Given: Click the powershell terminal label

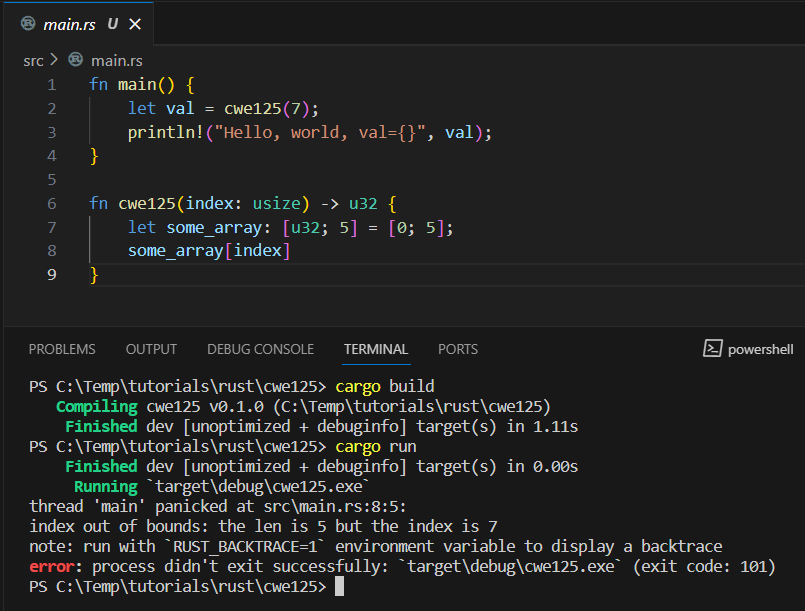Looking at the screenshot, I should 760,349.
